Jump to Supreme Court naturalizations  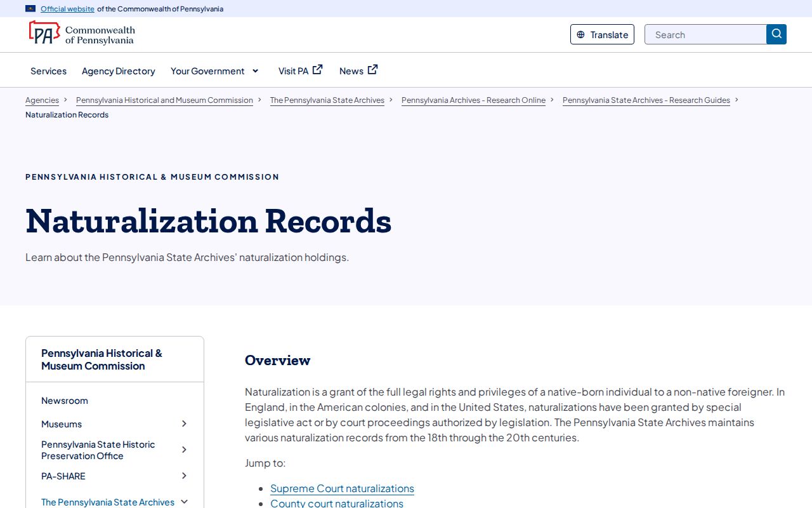pyautogui.click(x=342, y=488)
